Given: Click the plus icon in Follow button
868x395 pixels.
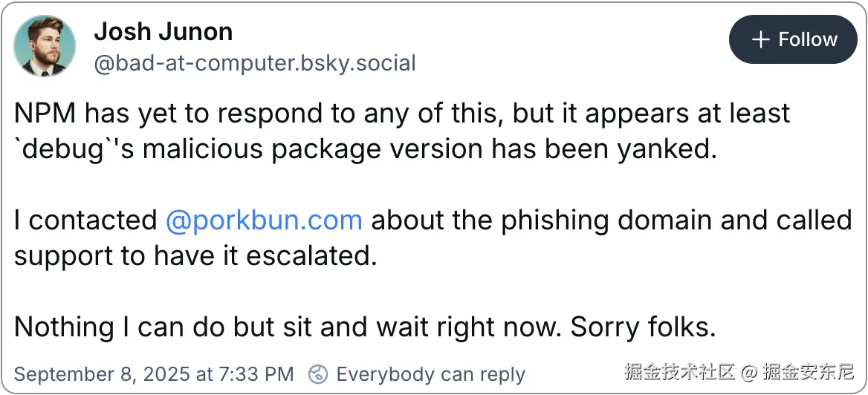Looking at the screenshot, I should [x=760, y=40].
